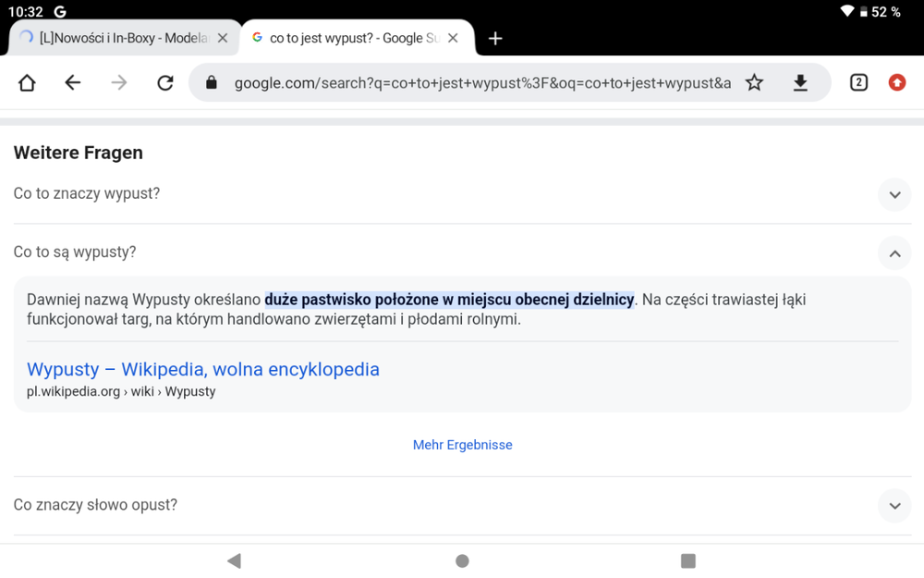The image size is (924, 578).
Task: Open the tab switcher showing 2 tabs
Action: [x=858, y=83]
